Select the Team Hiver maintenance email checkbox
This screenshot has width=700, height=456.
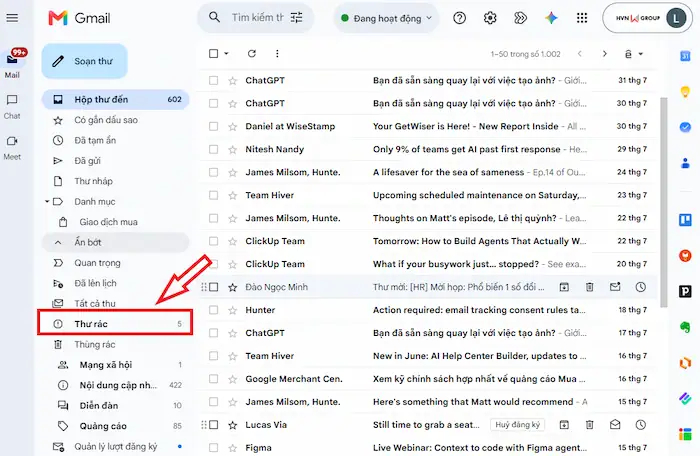pos(213,195)
